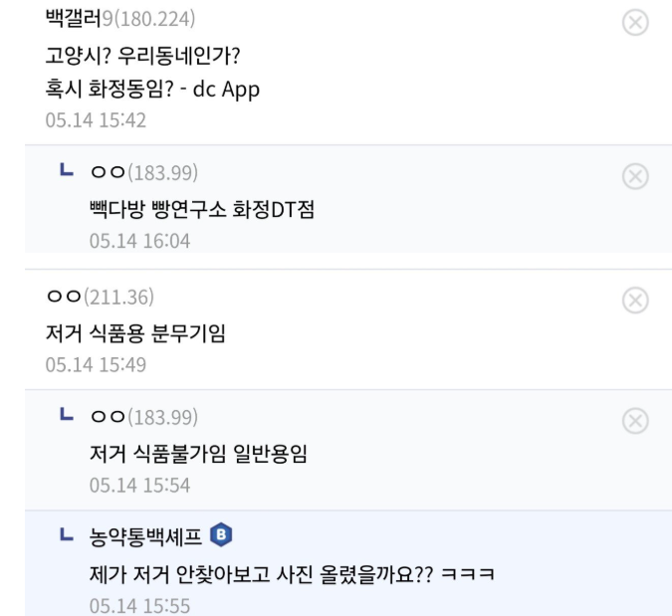The width and height of the screenshot is (672, 616).
Task: Click reply arrow beside 화정DT점 reply author
Action: click(x=67, y=169)
